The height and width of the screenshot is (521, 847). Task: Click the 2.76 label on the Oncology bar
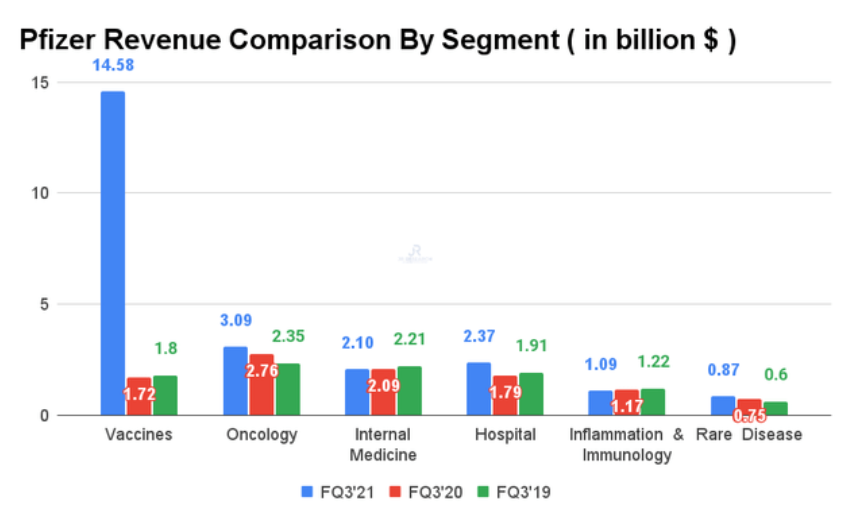tap(262, 371)
